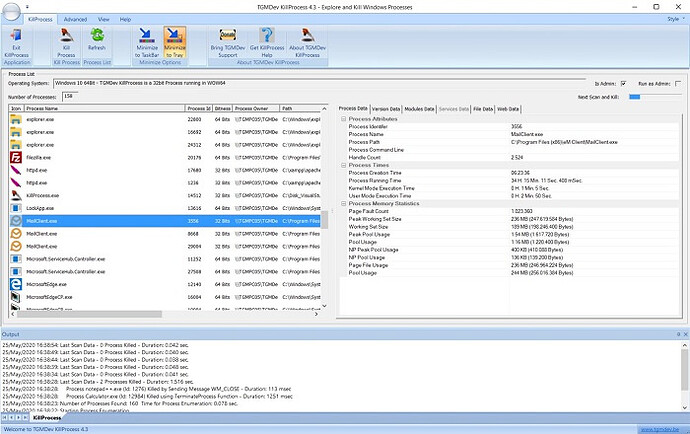Click icon of MailClient.exe with ID 29004
Image resolution: width=690 pixels, height=434 pixels.
tap(16, 246)
